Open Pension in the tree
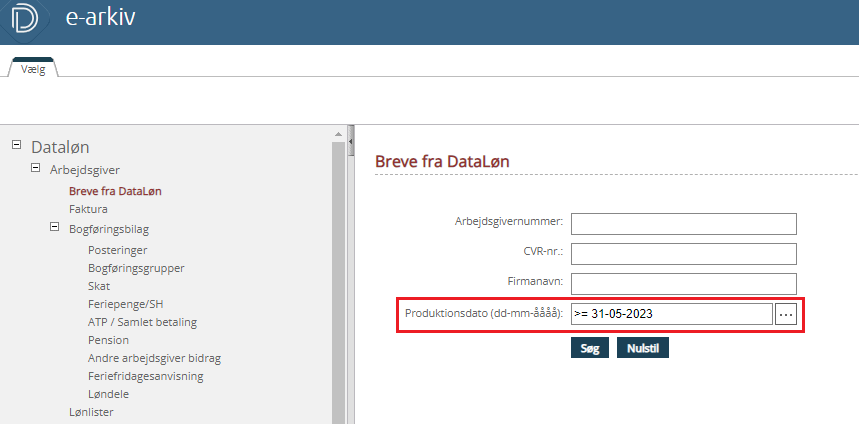 point(108,340)
